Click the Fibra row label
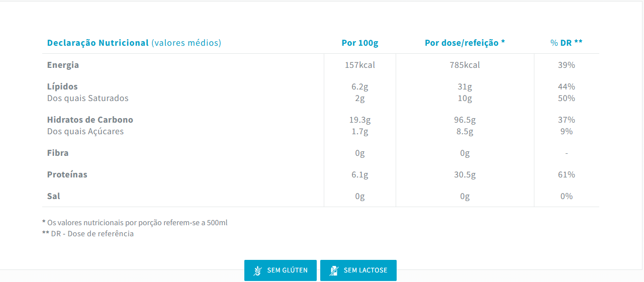The image size is (644, 282). click(57, 153)
